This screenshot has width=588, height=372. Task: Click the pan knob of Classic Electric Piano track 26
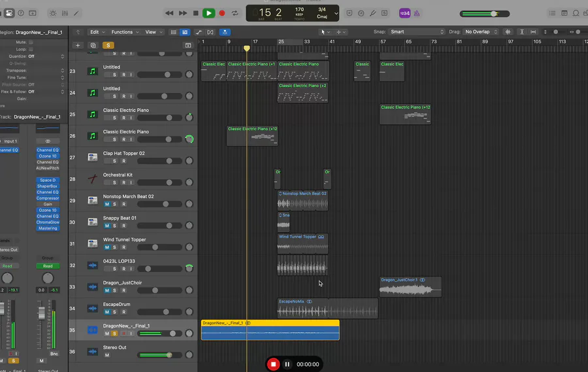click(x=189, y=139)
